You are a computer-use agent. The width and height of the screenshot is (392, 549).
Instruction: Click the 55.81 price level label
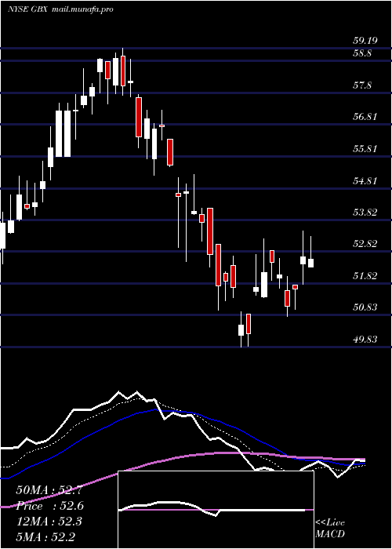pos(365,149)
